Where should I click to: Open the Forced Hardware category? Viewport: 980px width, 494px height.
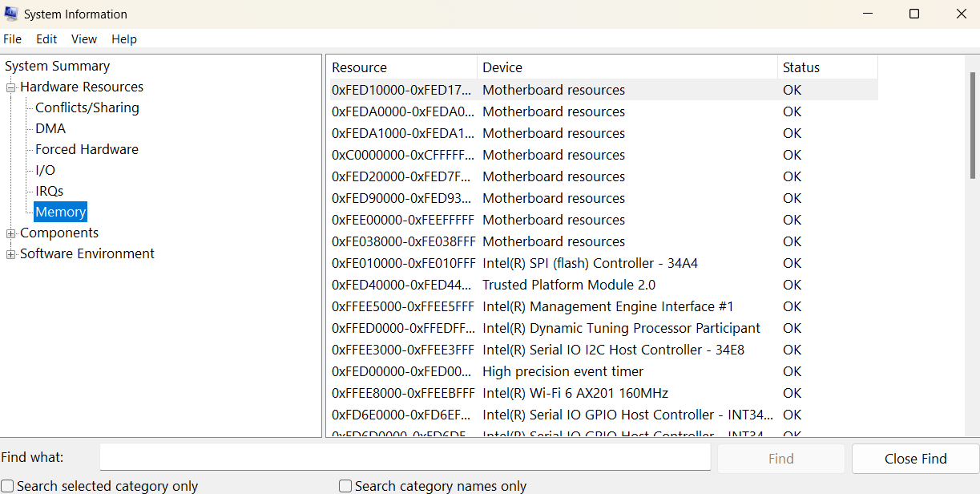[87, 150]
